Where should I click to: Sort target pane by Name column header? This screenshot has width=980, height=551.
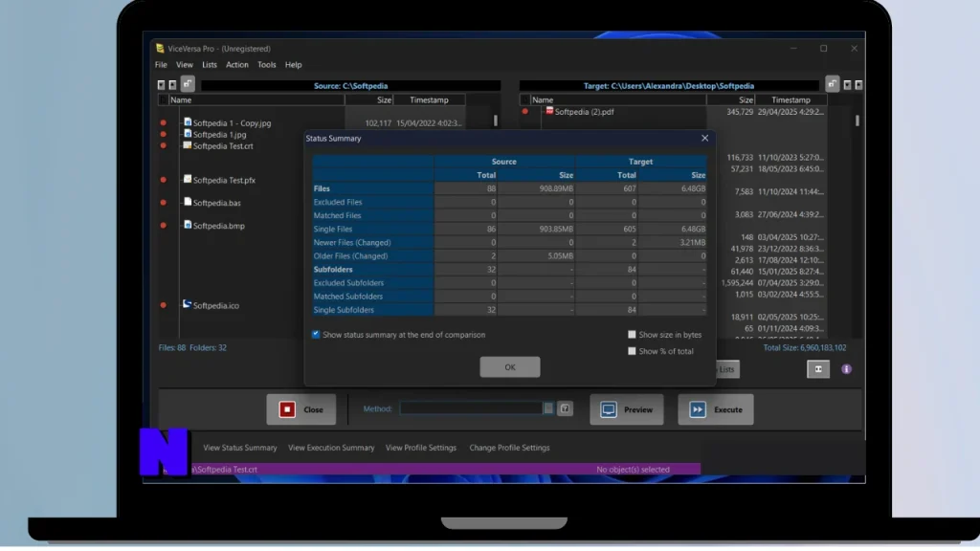(x=618, y=99)
